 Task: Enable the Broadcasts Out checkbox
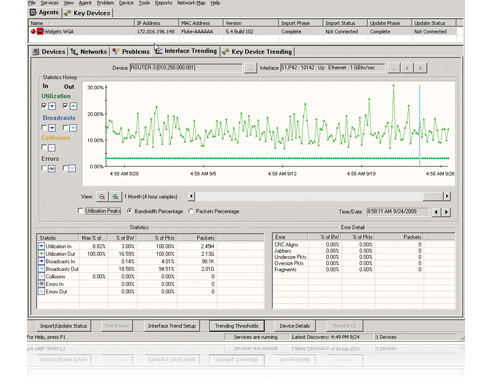(65, 127)
